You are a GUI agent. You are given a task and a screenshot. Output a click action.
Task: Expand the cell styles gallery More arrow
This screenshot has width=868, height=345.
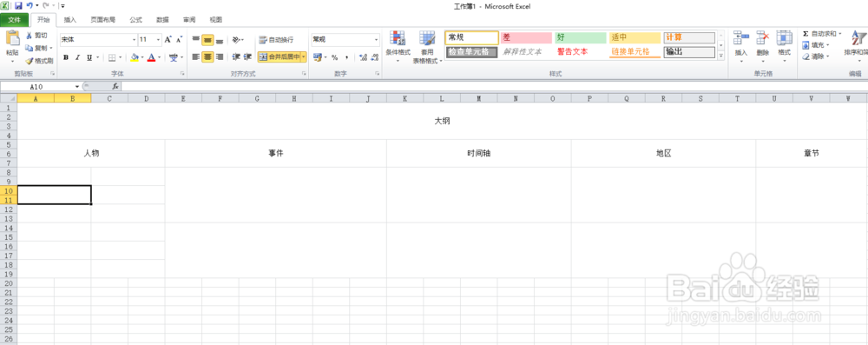click(x=721, y=56)
